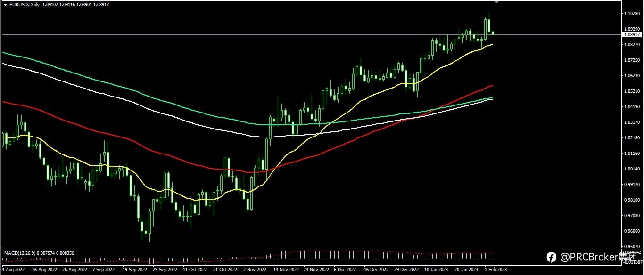Viewport: 644px width, 275px height.
Task: Click the small arrow before EURUSD,Daily title
Action: (5, 5)
